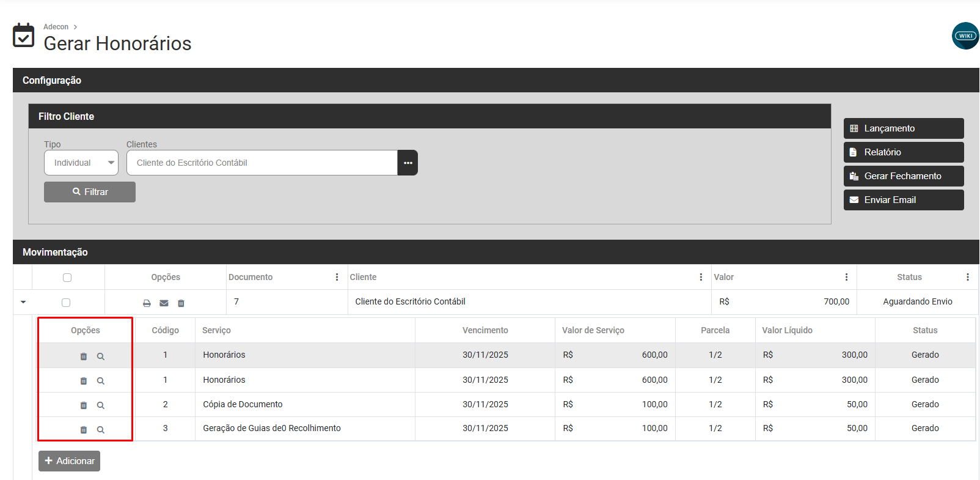
Task: Toggle the select-all checkbox in header
Action: pyautogui.click(x=67, y=278)
